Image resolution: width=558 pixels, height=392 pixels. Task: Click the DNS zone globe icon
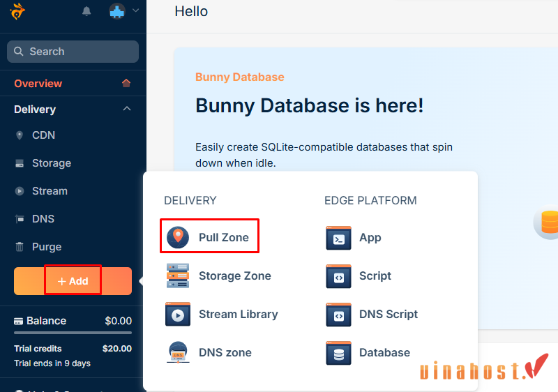point(178,352)
